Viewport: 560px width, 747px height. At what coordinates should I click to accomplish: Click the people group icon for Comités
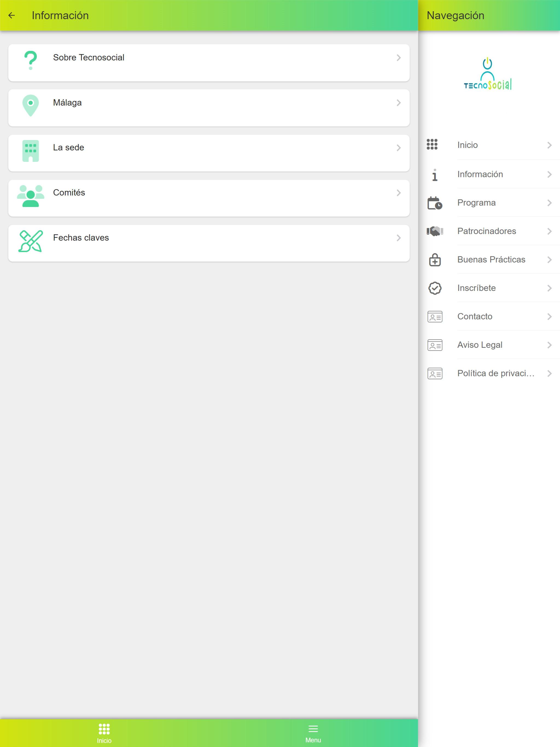coord(30,196)
